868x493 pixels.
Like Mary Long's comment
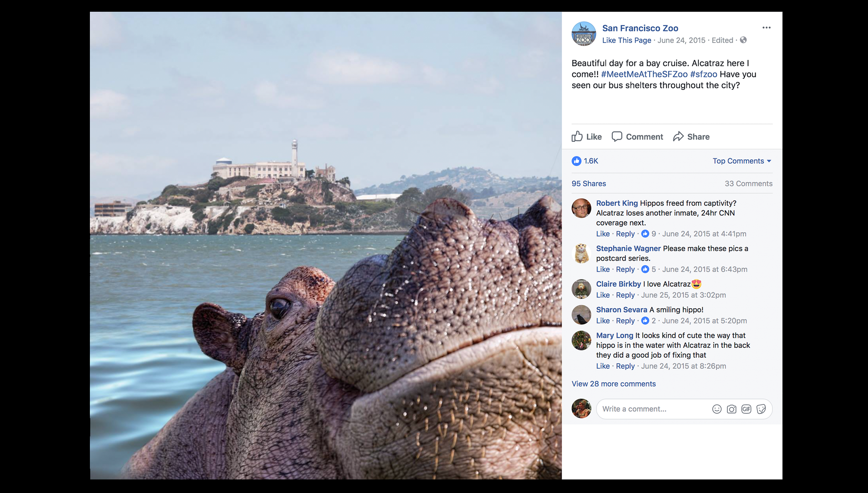click(x=603, y=366)
